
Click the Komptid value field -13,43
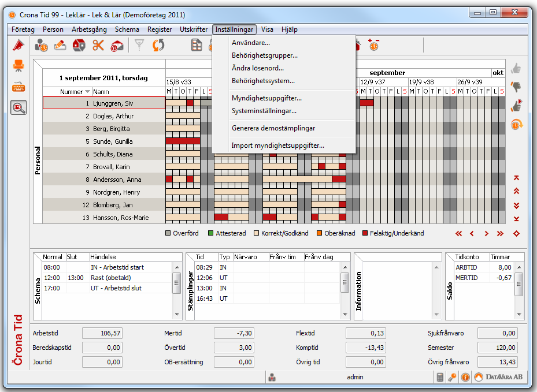[x=366, y=348]
